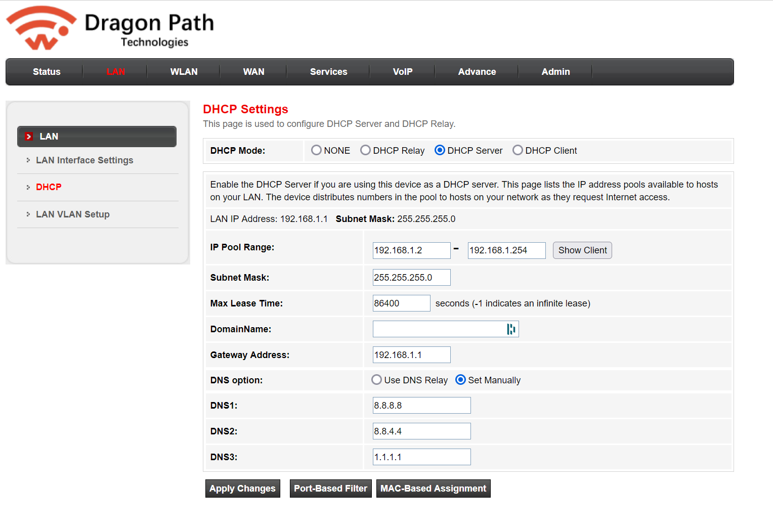The height and width of the screenshot is (532, 773).
Task: Select Set Manually DNS option
Action: point(460,380)
